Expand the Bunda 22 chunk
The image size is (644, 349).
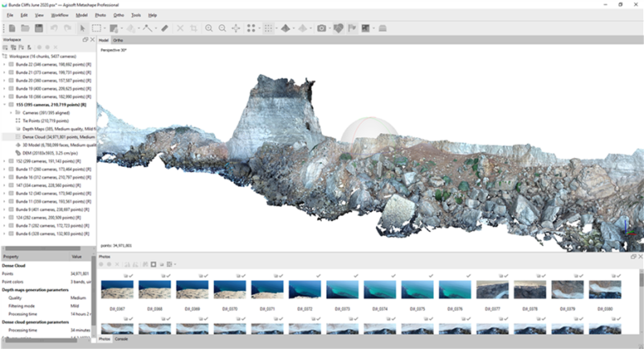click(5, 64)
